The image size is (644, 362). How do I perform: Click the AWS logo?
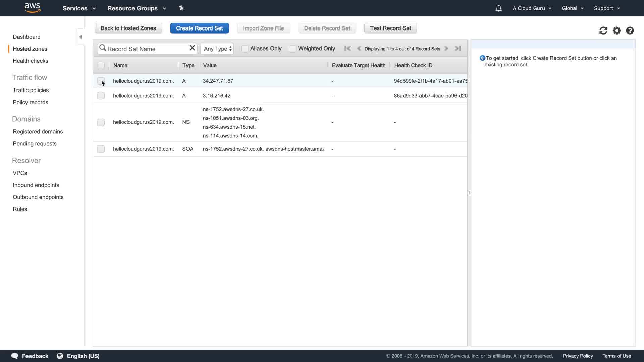pyautogui.click(x=33, y=8)
